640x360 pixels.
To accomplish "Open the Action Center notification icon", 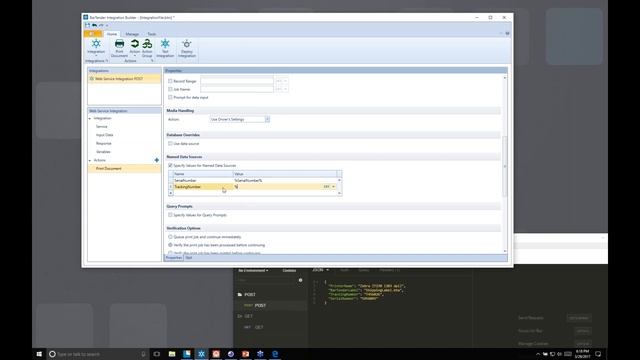I will click(598, 354).
